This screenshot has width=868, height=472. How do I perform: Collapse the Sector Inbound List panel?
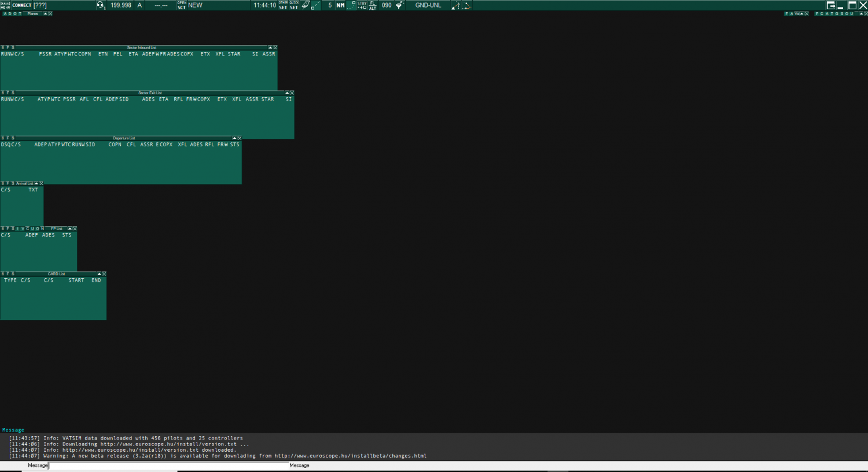(270, 47)
